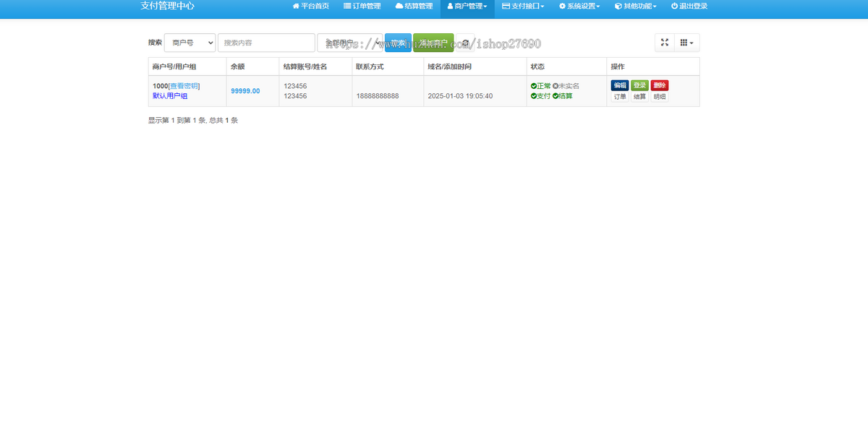The width and height of the screenshot is (868, 443).
Task: Go to 订单管理 menu item
Action: coord(362,6)
